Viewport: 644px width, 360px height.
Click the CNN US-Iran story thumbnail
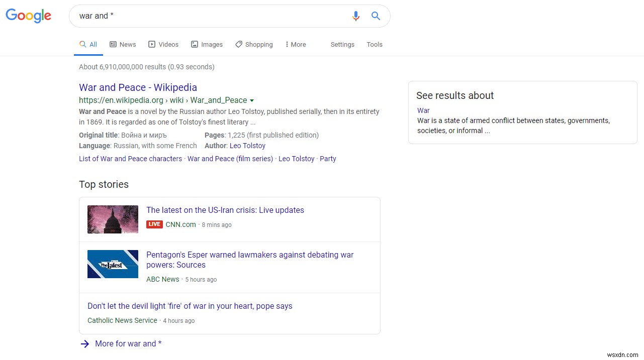click(113, 219)
